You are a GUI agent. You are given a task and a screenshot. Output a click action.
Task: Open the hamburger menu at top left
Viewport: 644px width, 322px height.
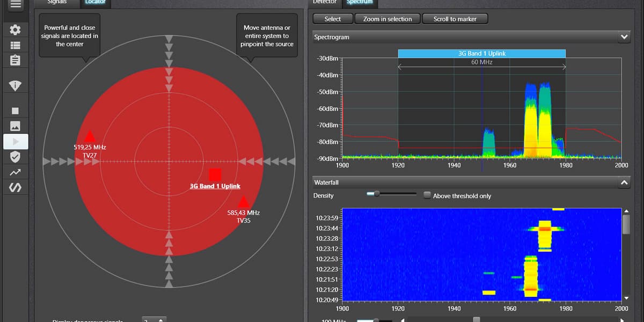(x=14, y=5)
